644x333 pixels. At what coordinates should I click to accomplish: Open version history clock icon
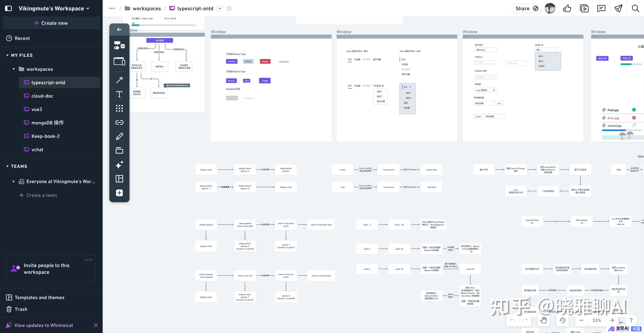(562, 320)
